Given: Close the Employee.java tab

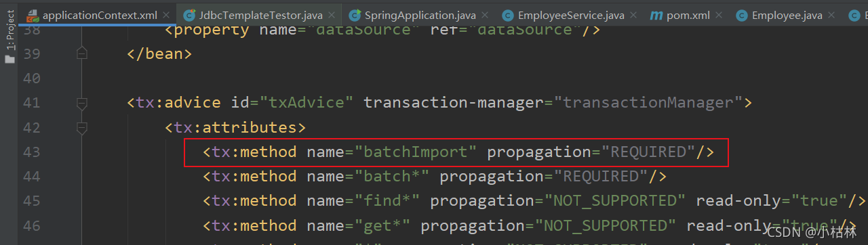Looking at the screenshot, I should tap(831, 14).
